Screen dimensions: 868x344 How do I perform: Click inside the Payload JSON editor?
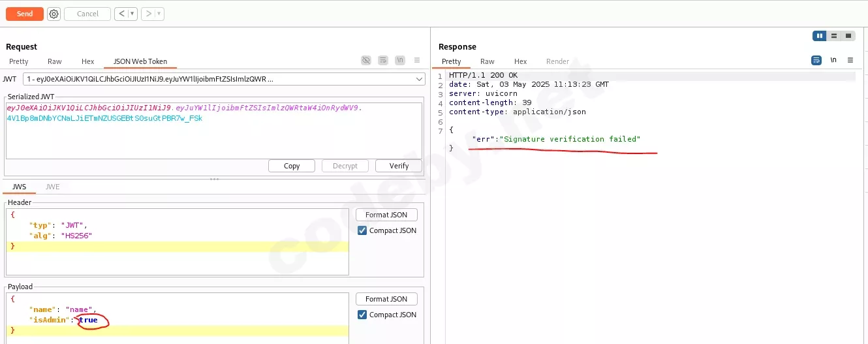[178, 318]
